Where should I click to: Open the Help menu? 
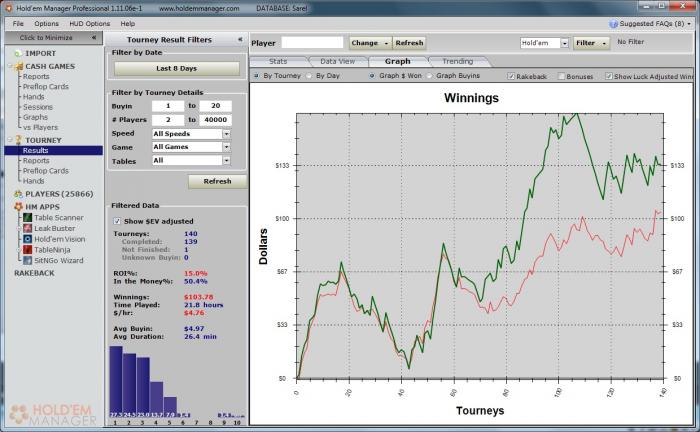(127, 24)
